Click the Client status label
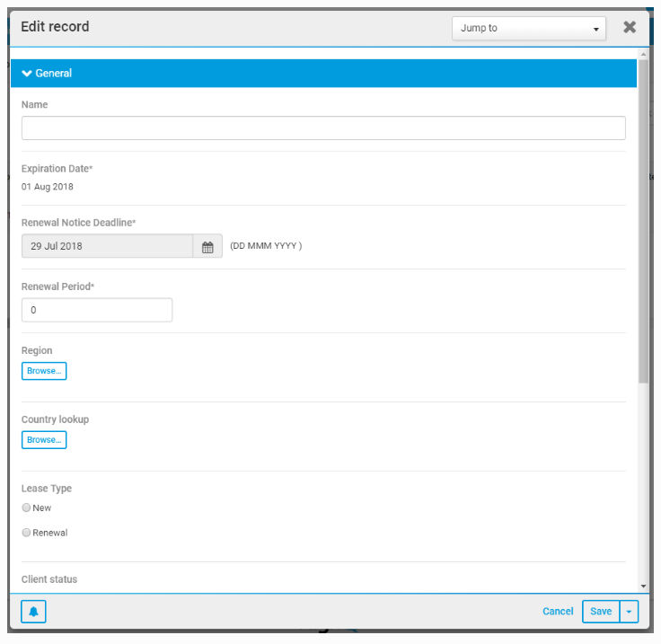Screen dimensions: 661x644 (x=49, y=579)
